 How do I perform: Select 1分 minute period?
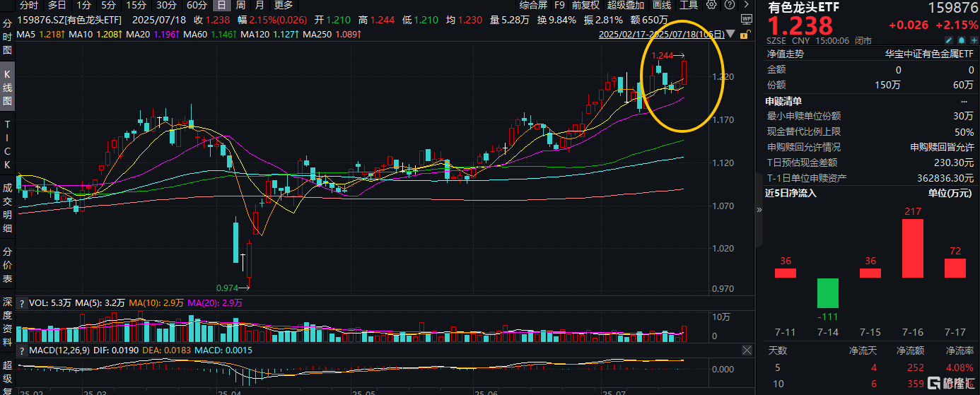click(83, 5)
